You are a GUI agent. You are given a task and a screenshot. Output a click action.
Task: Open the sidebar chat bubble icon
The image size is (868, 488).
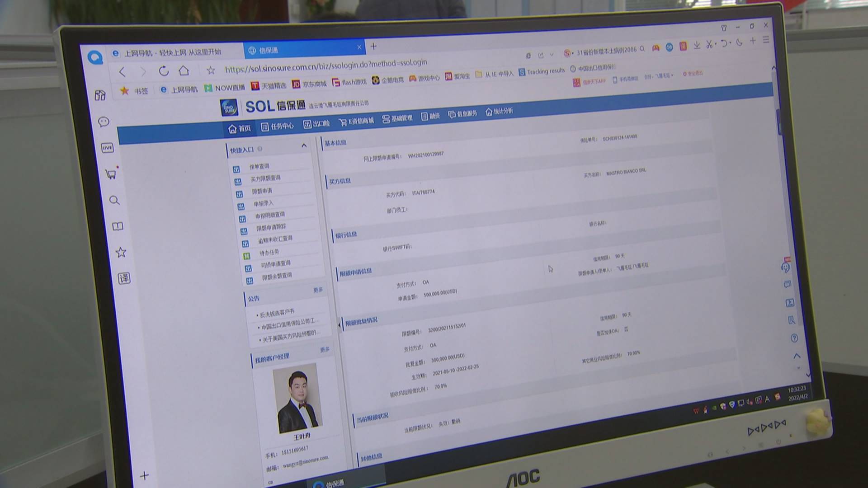click(x=104, y=122)
